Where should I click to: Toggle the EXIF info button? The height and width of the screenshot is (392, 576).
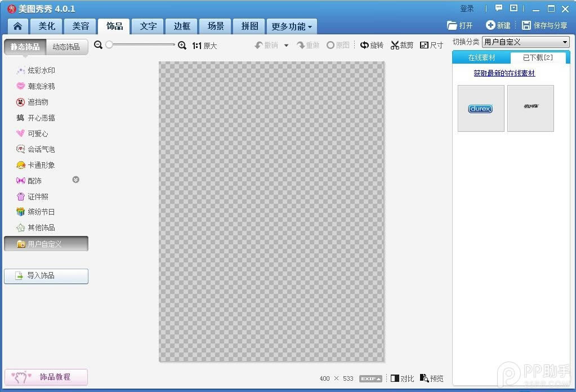point(370,378)
